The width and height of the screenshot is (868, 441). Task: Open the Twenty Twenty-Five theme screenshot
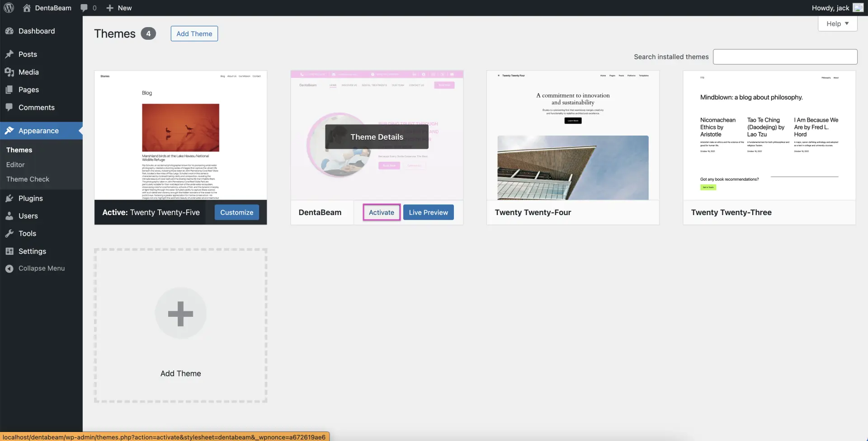pos(180,135)
